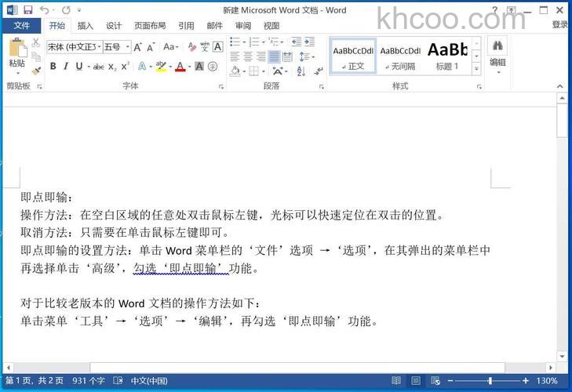Switch to web layout view
The width and height of the screenshot is (572, 392).
435,381
